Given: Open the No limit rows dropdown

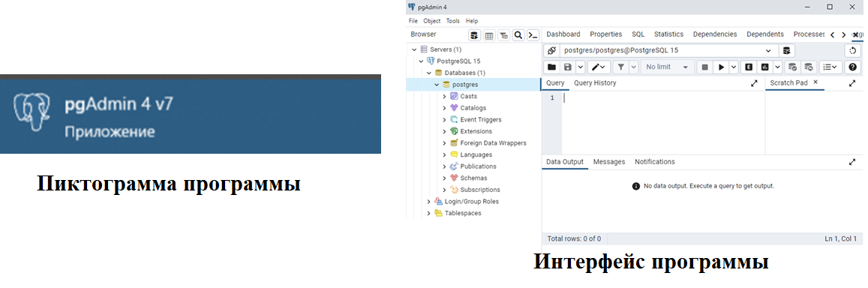Looking at the screenshot, I should pyautogui.click(x=667, y=67).
